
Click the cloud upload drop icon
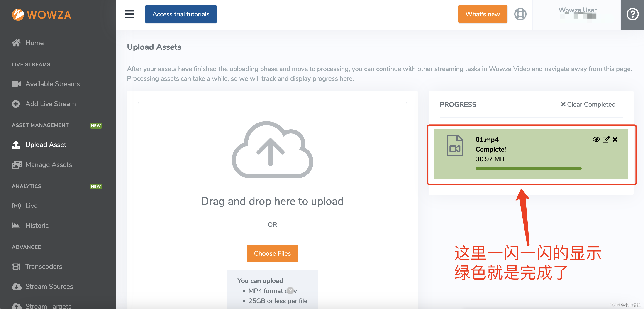pyautogui.click(x=272, y=150)
